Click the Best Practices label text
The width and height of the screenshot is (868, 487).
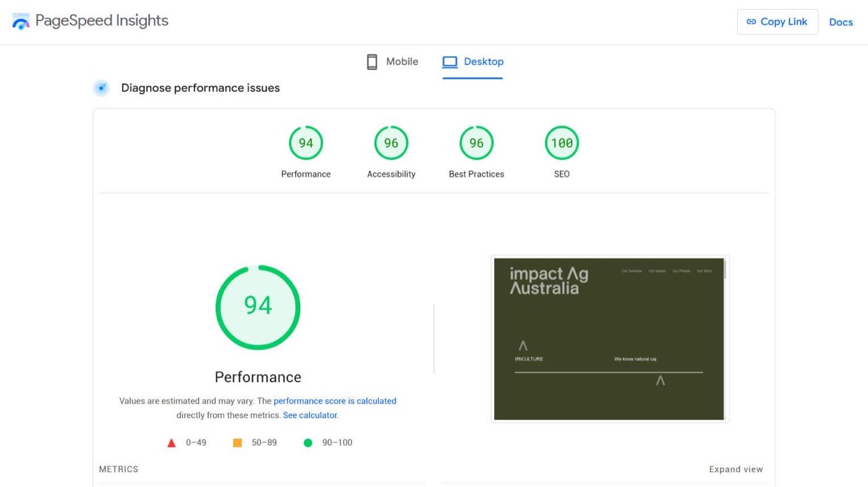(476, 174)
